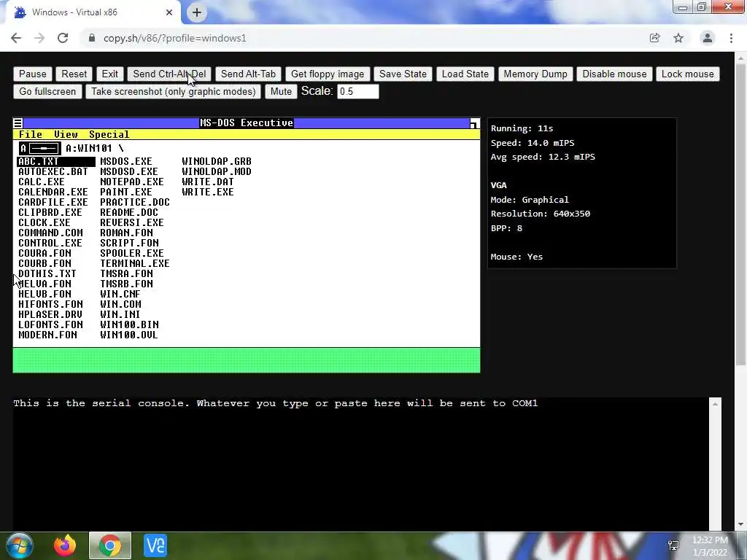Click the Exit button

pos(109,74)
